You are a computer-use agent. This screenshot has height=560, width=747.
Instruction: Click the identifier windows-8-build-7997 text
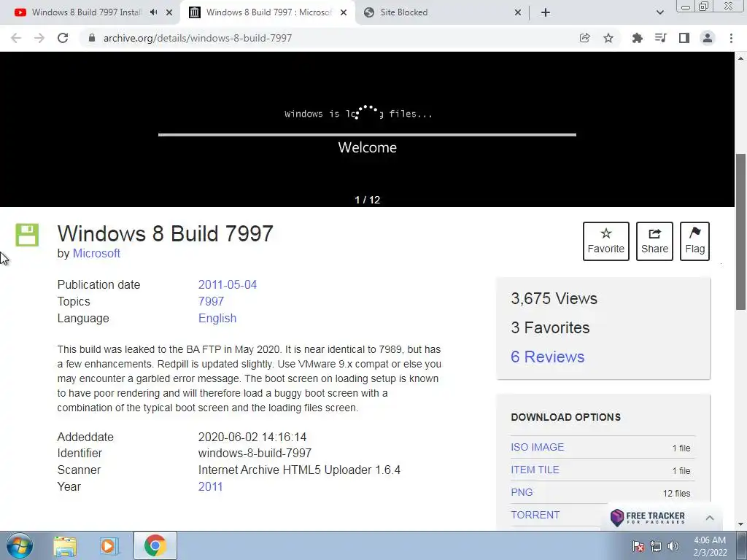pyautogui.click(x=255, y=453)
